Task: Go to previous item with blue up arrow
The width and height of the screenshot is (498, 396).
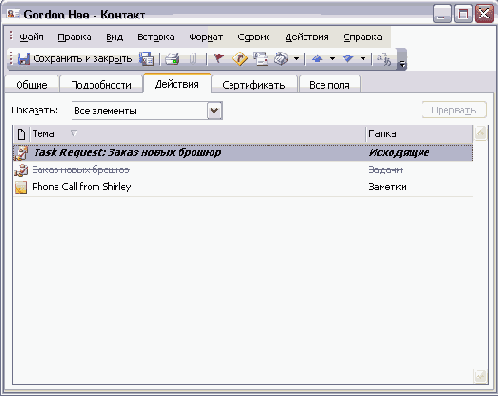Action: (317, 59)
